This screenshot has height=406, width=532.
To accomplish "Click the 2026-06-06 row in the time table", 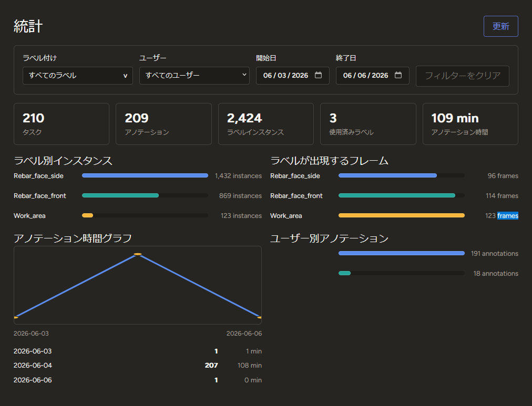I will (137, 380).
